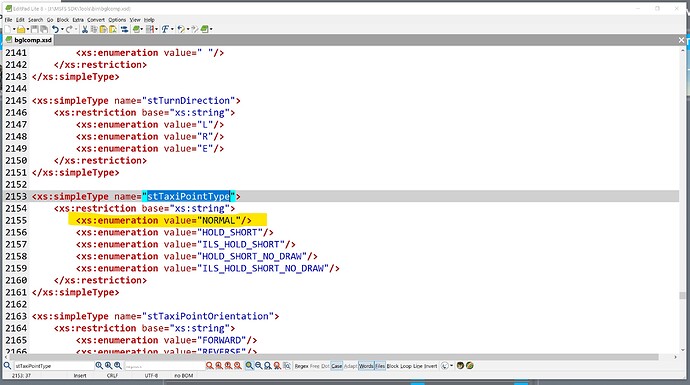
Task: Click the CRLF line ending indicator
Action: click(112, 376)
